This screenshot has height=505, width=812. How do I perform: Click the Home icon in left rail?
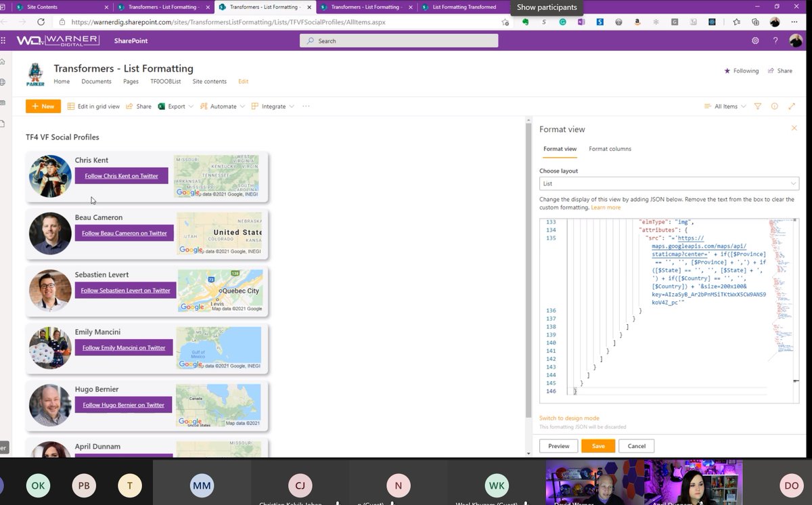pyautogui.click(x=3, y=62)
